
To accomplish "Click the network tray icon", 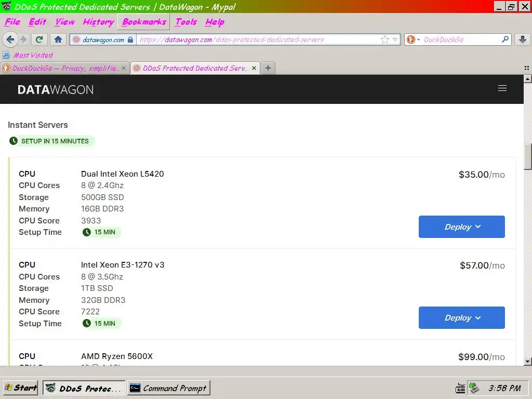I will [x=474, y=388].
